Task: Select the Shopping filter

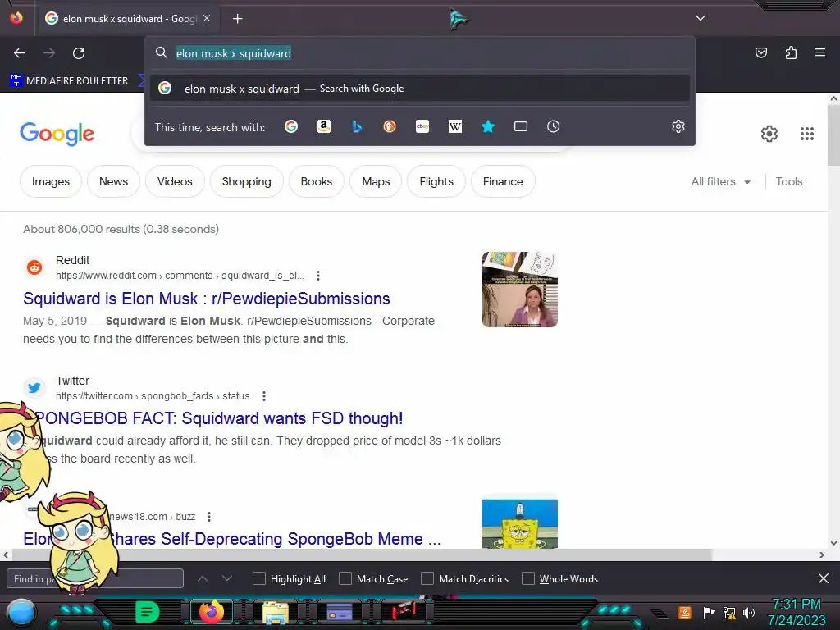Action: click(246, 181)
